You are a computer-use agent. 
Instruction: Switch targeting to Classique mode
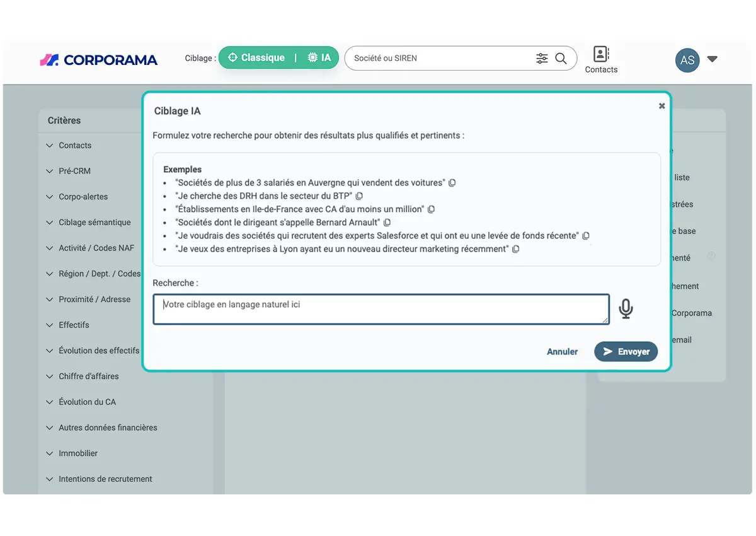click(256, 57)
